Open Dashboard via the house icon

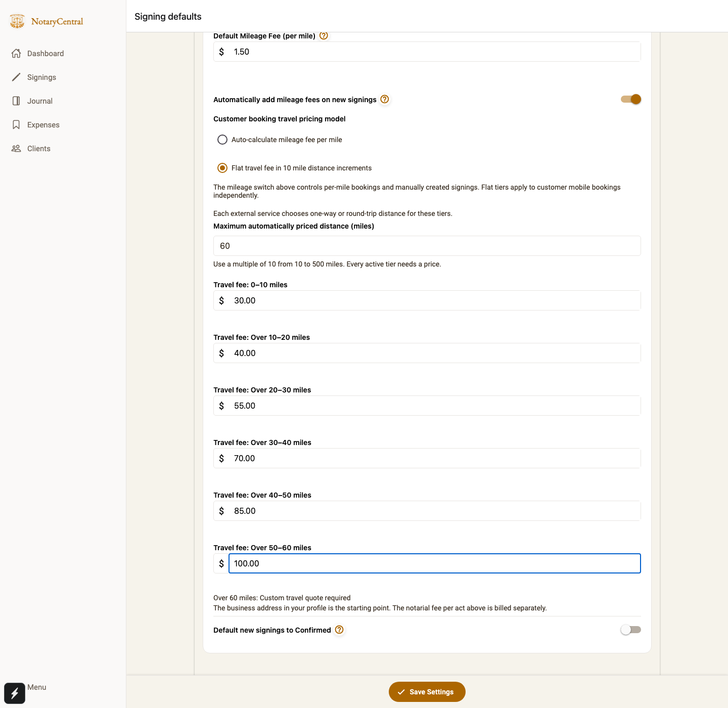tap(16, 53)
